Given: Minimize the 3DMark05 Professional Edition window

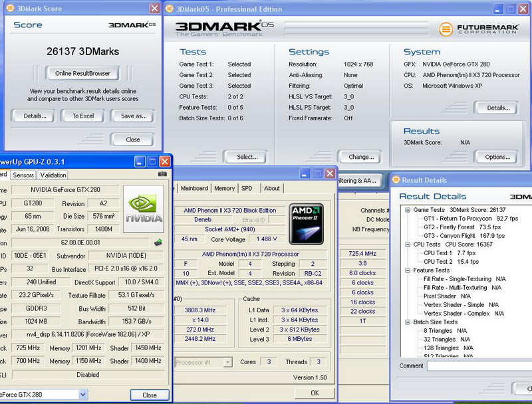Looking at the screenshot, I should coord(497,9).
